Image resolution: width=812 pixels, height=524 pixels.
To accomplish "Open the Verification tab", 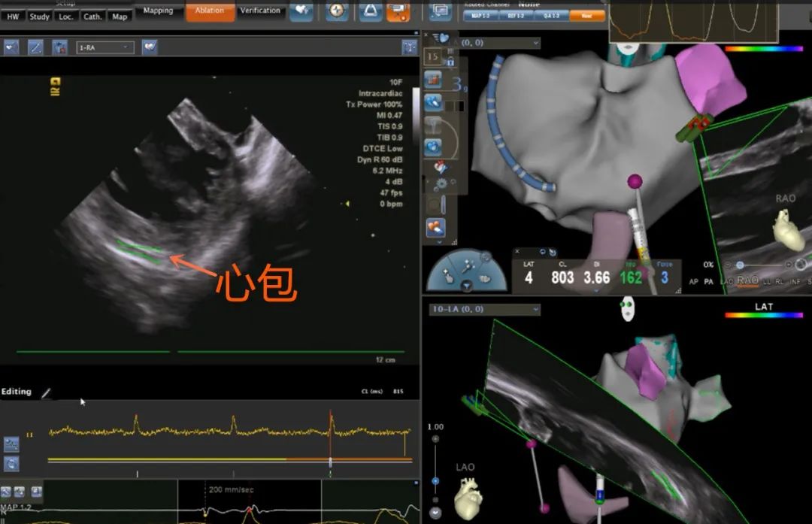I will [260, 11].
